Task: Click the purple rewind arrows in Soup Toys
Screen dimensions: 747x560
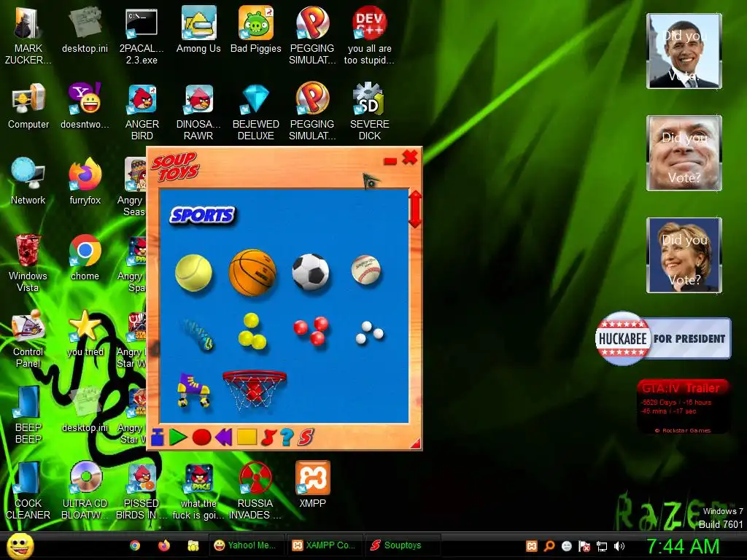Action: (223, 437)
